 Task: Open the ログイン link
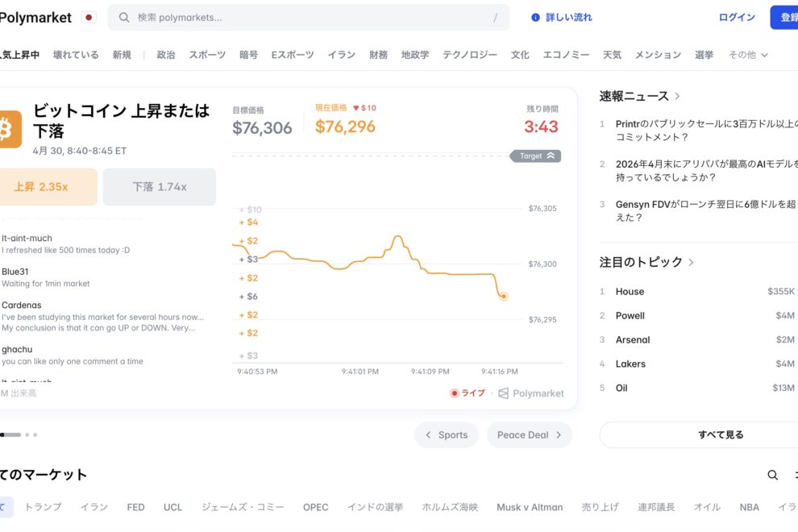click(x=736, y=17)
